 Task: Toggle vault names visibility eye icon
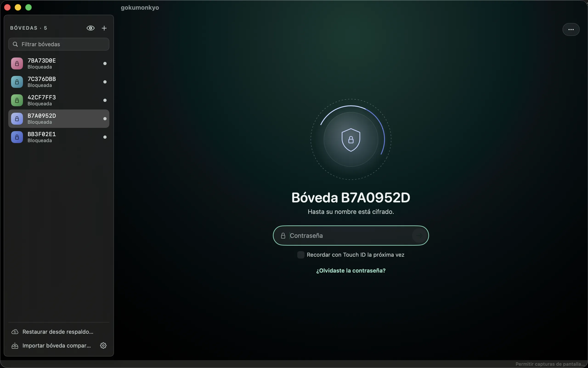click(x=90, y=28)
